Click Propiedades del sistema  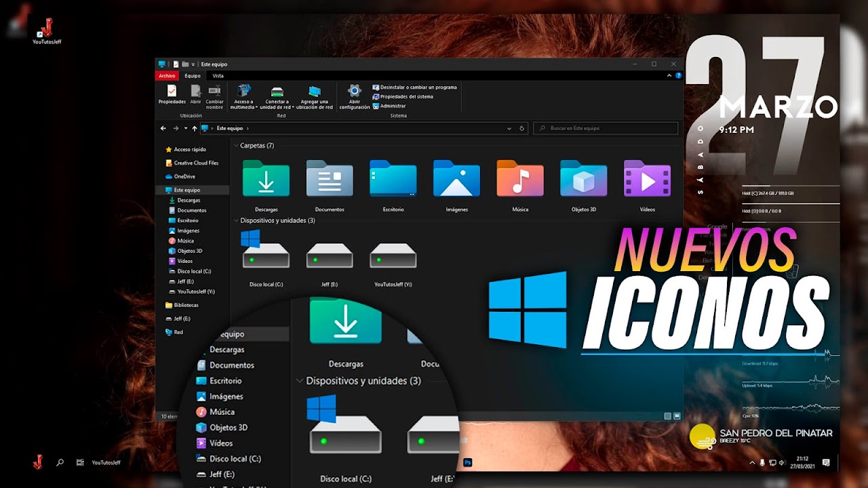(x=403, y=97)
